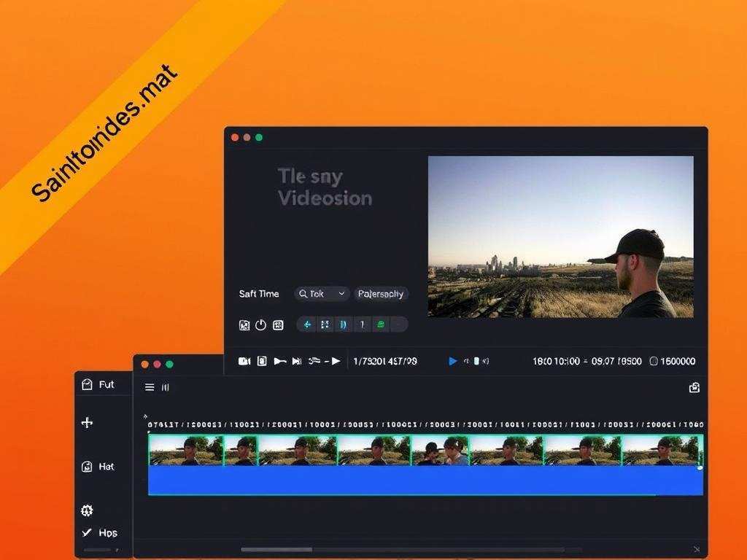Click the document clip icon in transport bar
Viewport: 747px width, 560px height.
pos(262,362)
